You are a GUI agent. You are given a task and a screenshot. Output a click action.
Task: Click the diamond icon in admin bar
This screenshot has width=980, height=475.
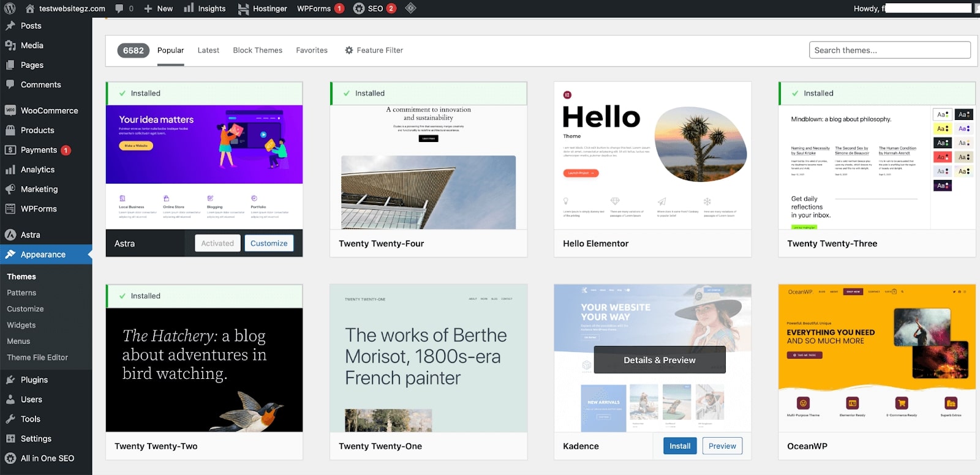pos(410,8)
